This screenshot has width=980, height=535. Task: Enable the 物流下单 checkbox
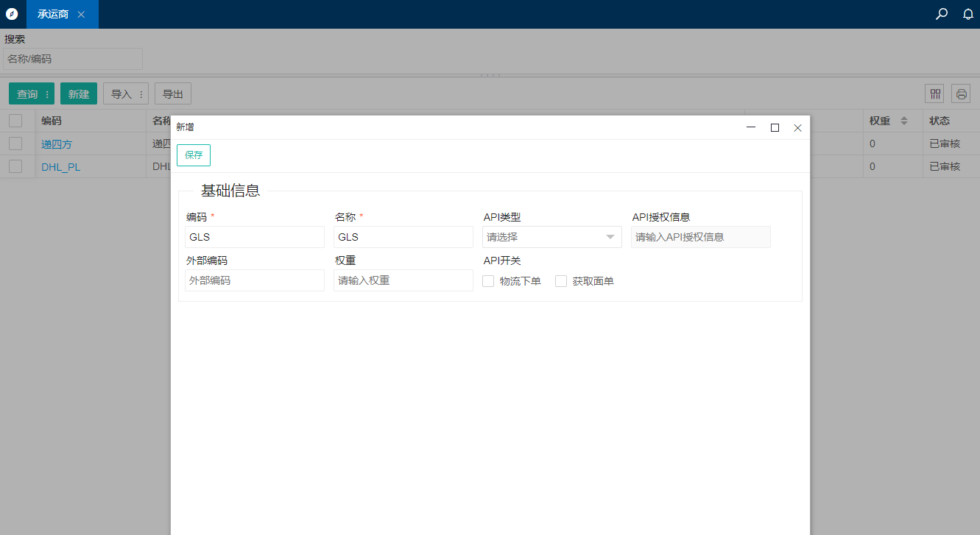pos(488,281)
